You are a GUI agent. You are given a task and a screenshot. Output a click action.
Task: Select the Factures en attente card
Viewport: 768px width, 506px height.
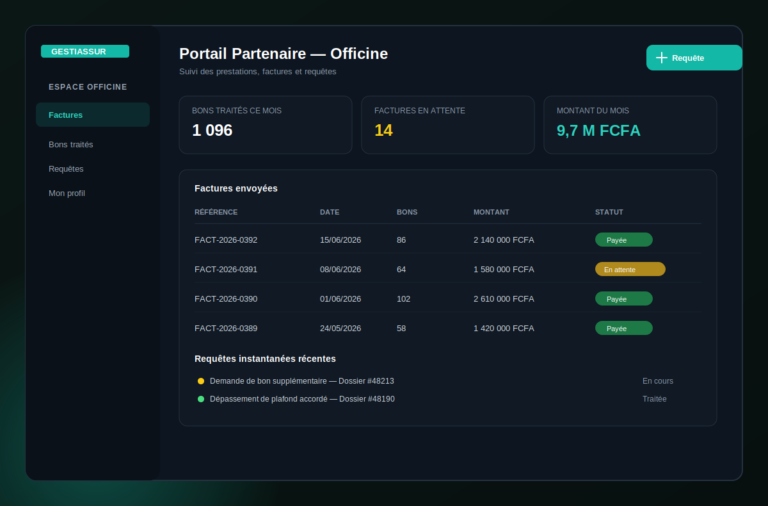(448, 125)
